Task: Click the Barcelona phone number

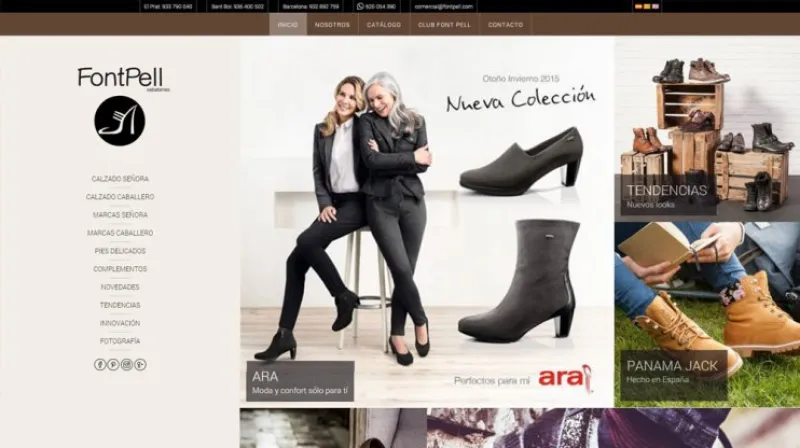Action: coord(311,7)
